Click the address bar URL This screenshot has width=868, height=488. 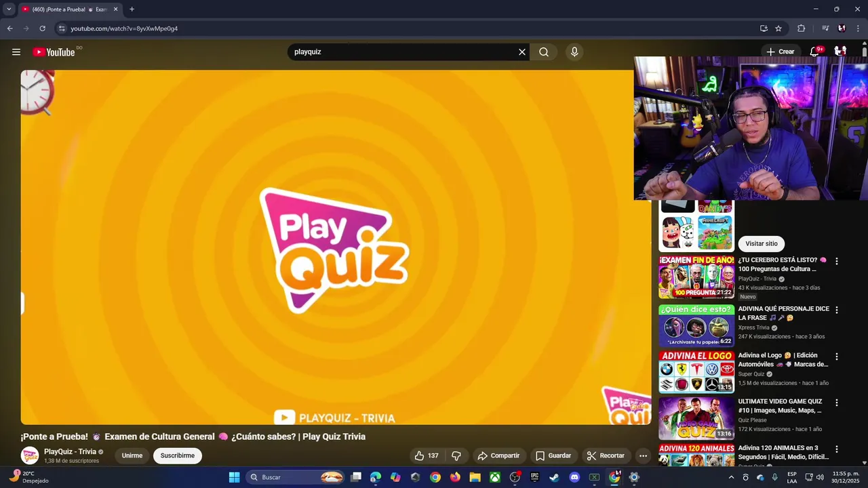[x=124, y=28]
